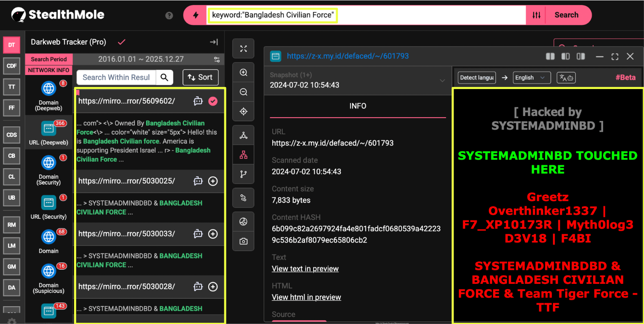Click the camera screenshot icon
Viewport: 644px width, 324px height.
pos(243,241)
